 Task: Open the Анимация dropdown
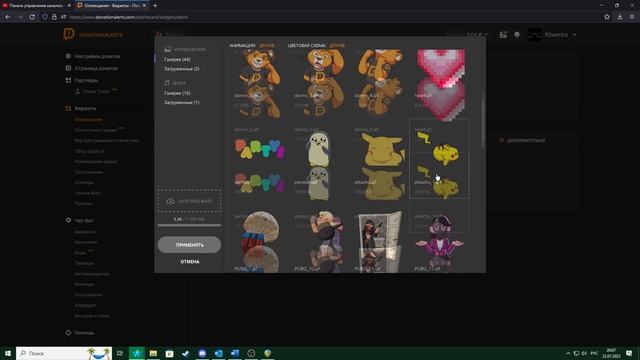pos(268,45)
